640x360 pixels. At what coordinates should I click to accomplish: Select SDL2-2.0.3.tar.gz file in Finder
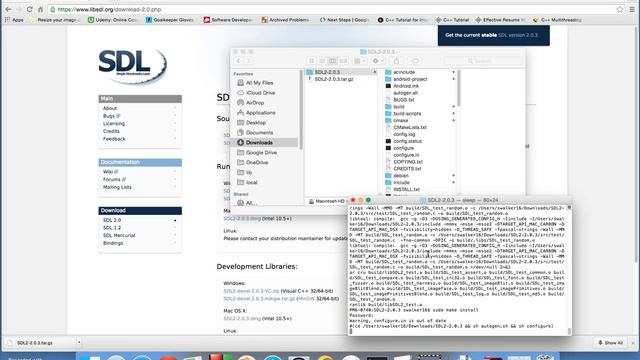(334, 79)
